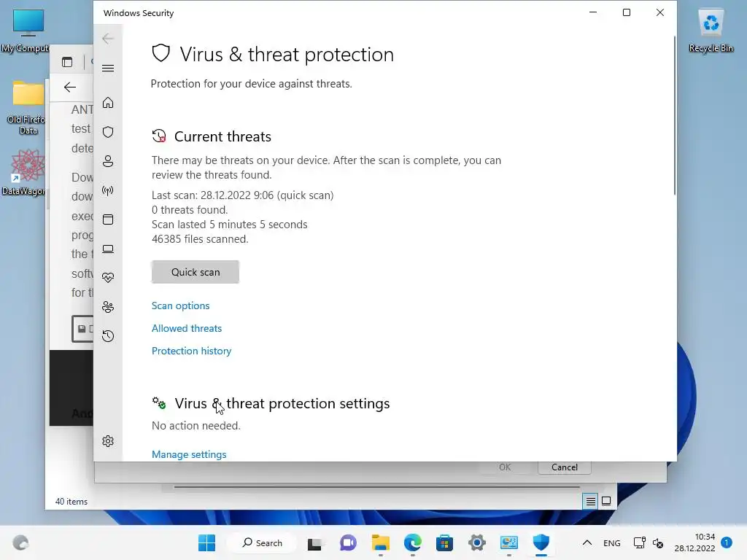This screenshot has height=560, width=747.
Task: Show hidden icons in the system tray
Action: coord(587,542)
